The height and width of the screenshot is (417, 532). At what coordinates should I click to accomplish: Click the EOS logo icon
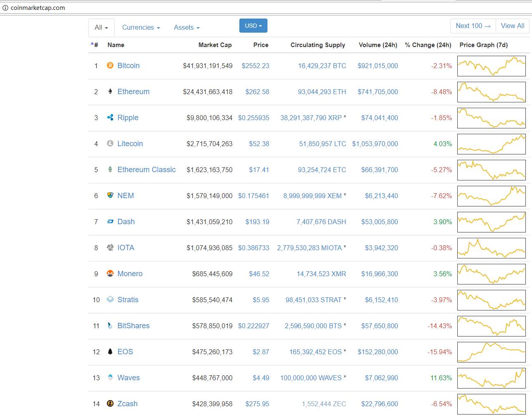pyautogui.click(x=110, y=351)
